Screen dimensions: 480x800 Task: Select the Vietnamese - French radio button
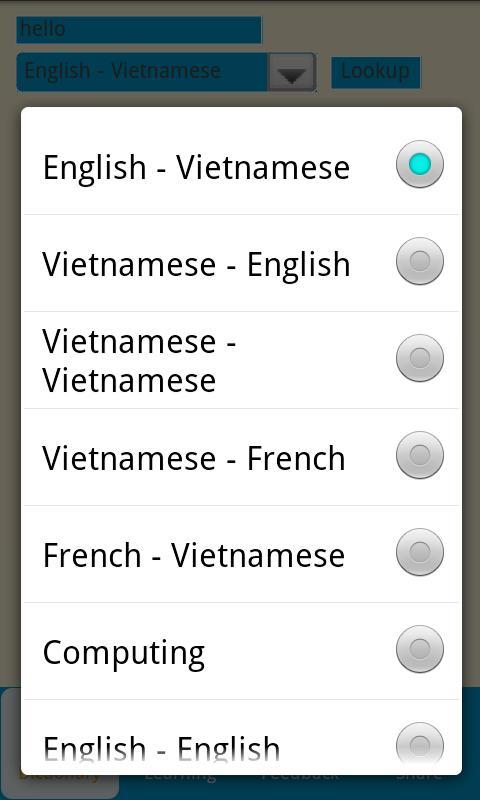point(420,455)
